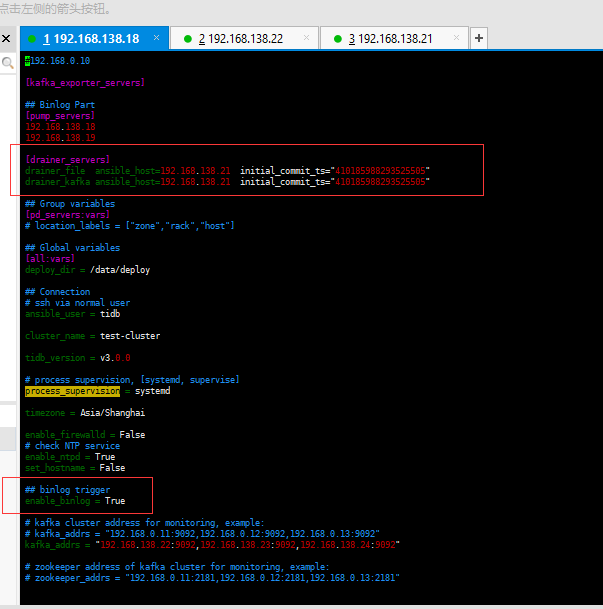Click the [kafka_exporter_servers] header line
The width and height of the screenshot is (603, 609).
click(84, 83)
